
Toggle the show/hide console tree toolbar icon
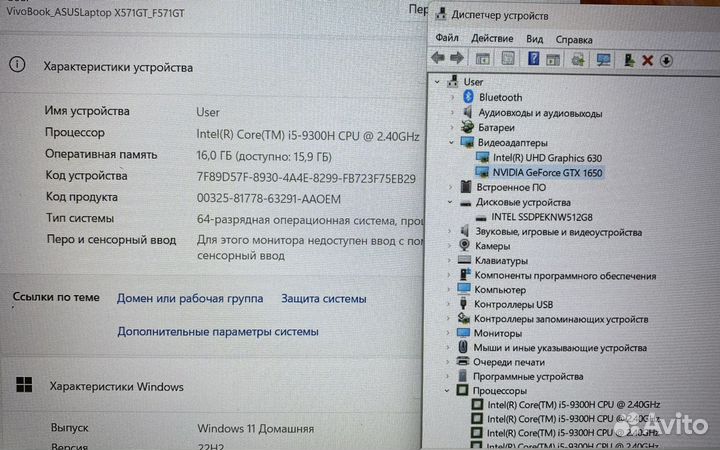pyautogui.click(x=482, y=59)
